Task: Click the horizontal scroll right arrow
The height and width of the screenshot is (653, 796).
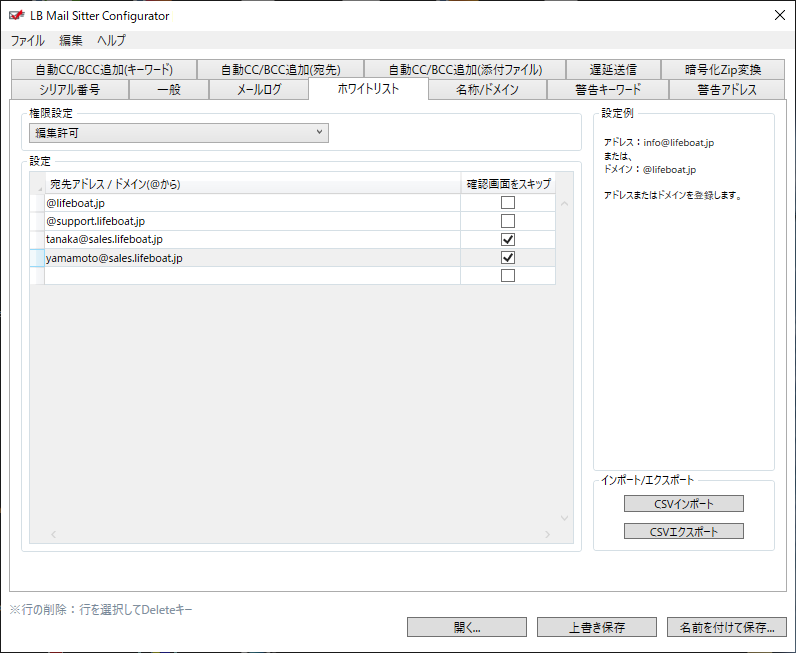Action: (x=547, y=534)
